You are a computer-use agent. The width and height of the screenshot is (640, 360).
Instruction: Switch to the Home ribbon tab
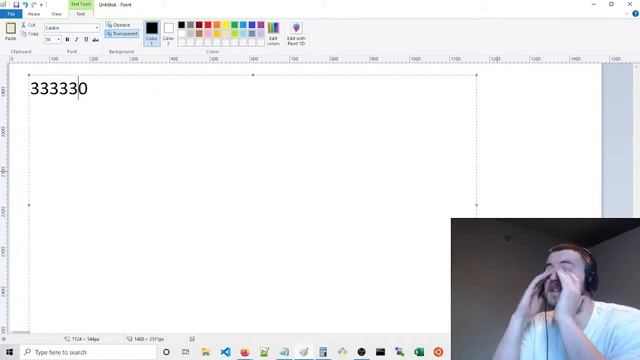(34, 14)
